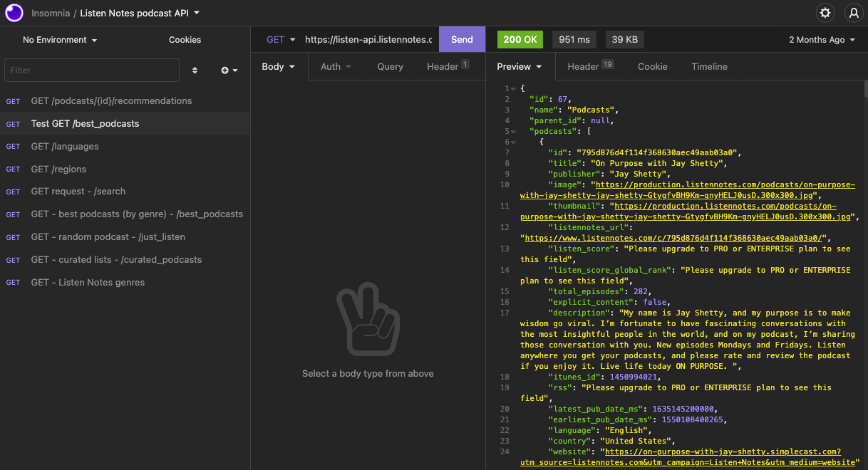This screenshot has height=470, width=868.
Task: Open the application settings gear icon
Action: pos(825,13)
